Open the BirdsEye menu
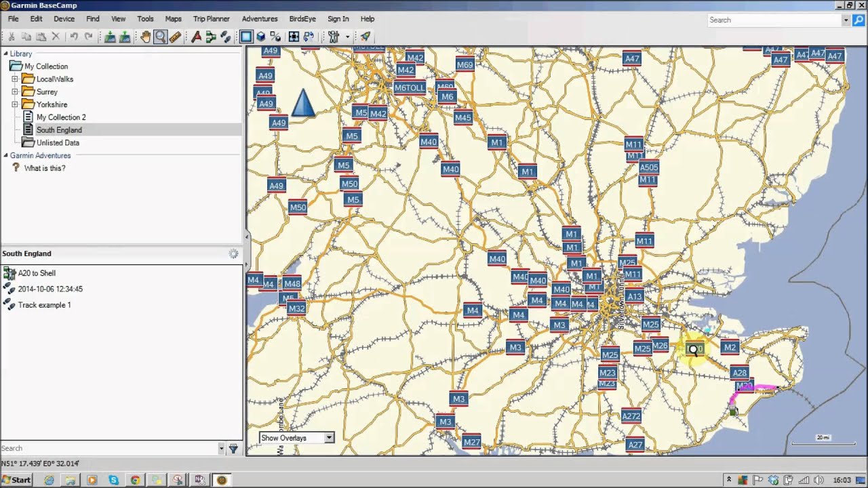868x488 pixels. pos(302,19)
